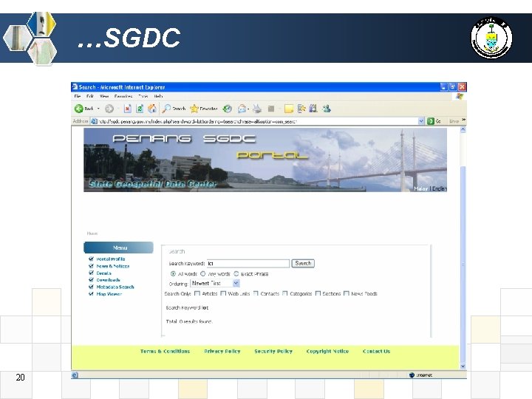532x399 pixels.
Task: Open Privacy Policy footer link
Action: click(222, 351)
